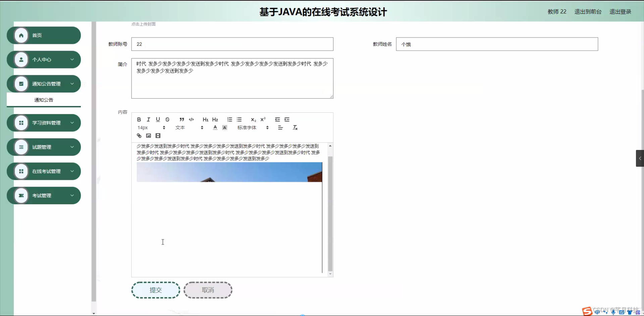This screenshot has height=316, width=644.
Task: Expand the 试题管理 sidebar section
Action: [x=43, y=147]
